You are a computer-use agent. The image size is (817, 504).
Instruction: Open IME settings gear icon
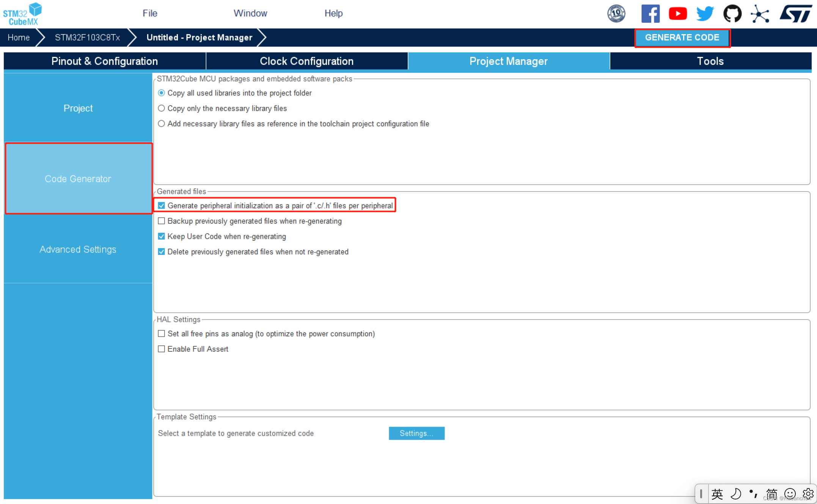pos(808,493)
